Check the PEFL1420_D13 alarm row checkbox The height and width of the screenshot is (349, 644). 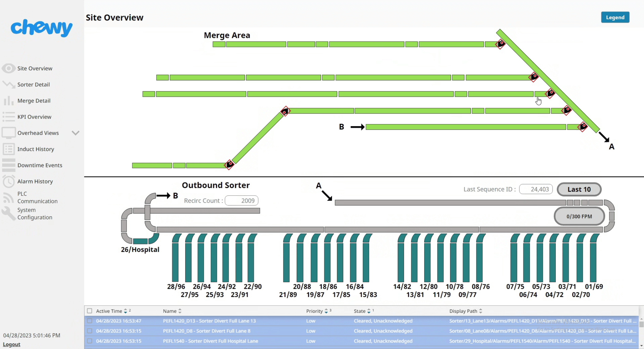tap(90, 321)
